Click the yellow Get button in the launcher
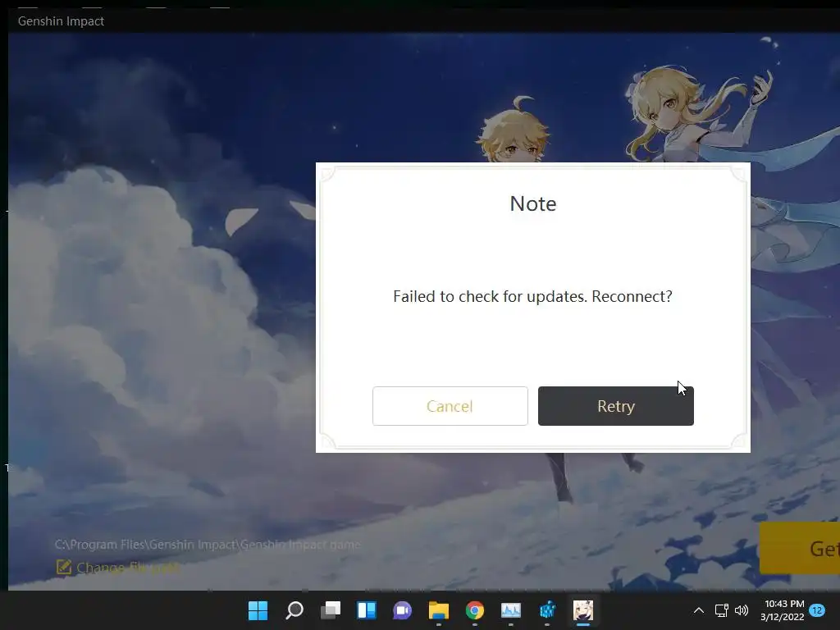Image resolution: width=840 pixels, height=630 pixels. [800, 548]
